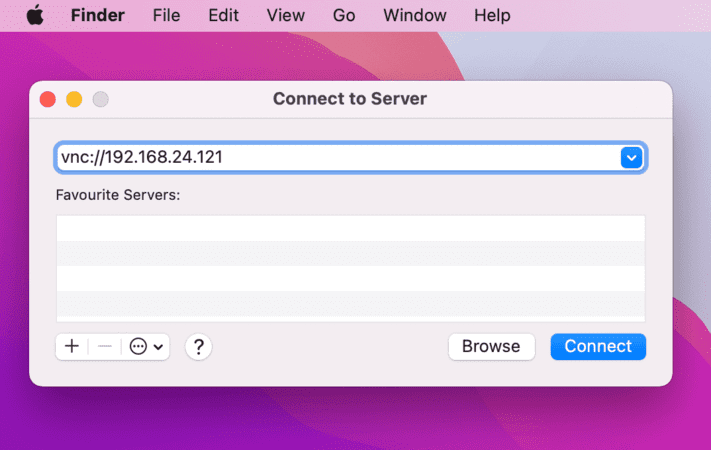Screen dimensions: 711x450
Task: Click the Connect button
Action: point(598,347)
